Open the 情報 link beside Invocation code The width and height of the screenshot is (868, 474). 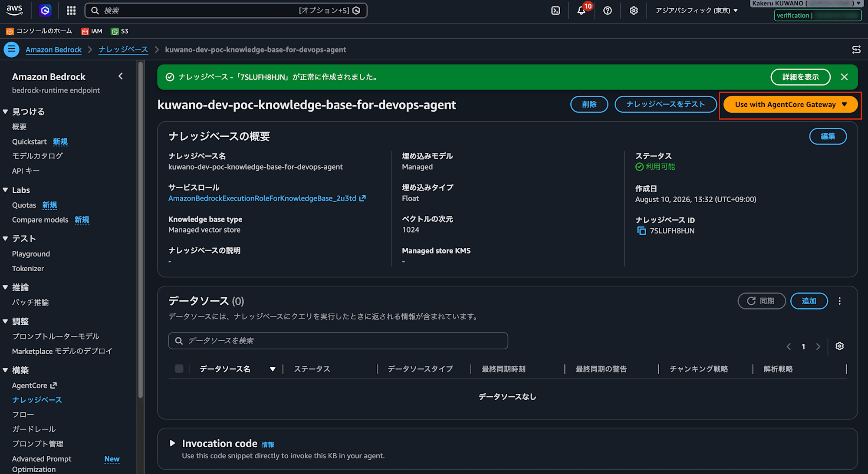coord(268,444)
